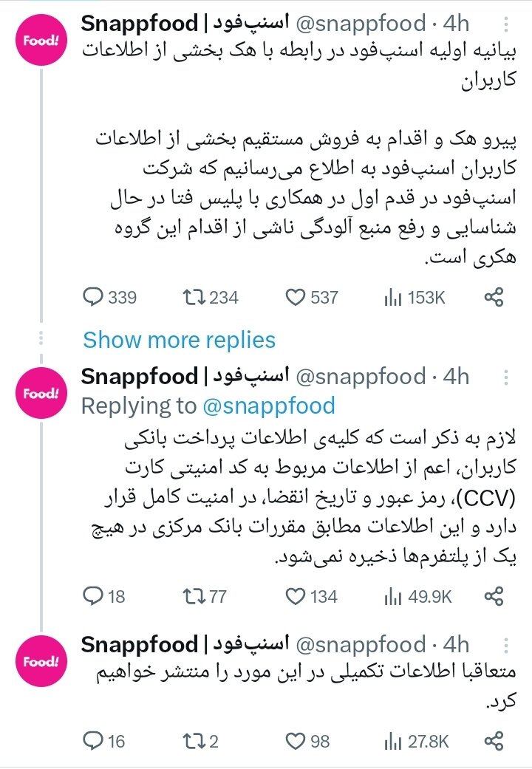This screenshot has height=769, width=532.
Task: Open the three-dot menu on the bottom tweet
Action: 505,645
